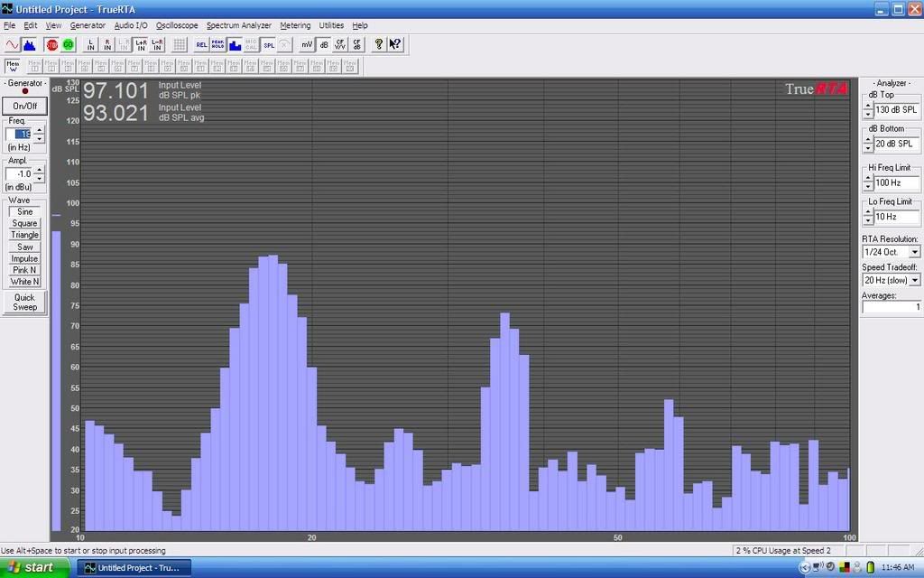Screen dimensions: 924x578
Task: Click the red STOP toolbar button
Action: tap(51, 45)
